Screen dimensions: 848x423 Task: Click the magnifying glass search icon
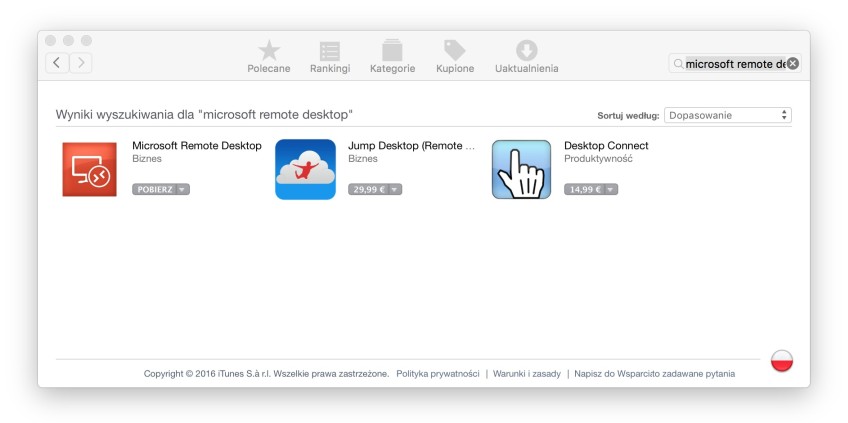[678, 64]
